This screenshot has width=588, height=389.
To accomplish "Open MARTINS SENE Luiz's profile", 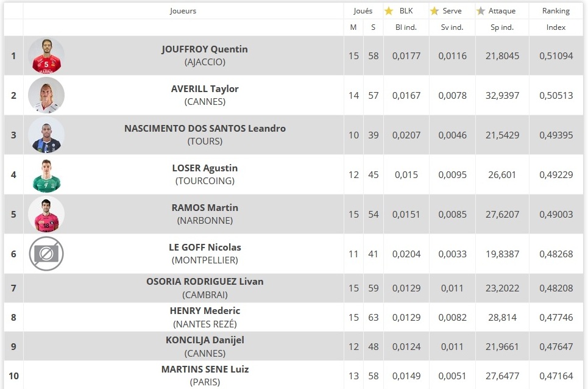I will [x=205, y=369].
